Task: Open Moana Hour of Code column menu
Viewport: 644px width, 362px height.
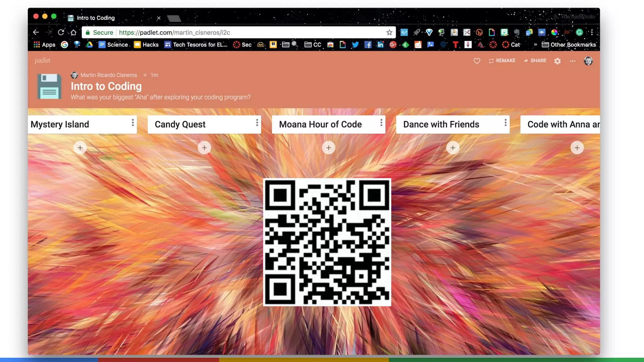Action: 381,123
